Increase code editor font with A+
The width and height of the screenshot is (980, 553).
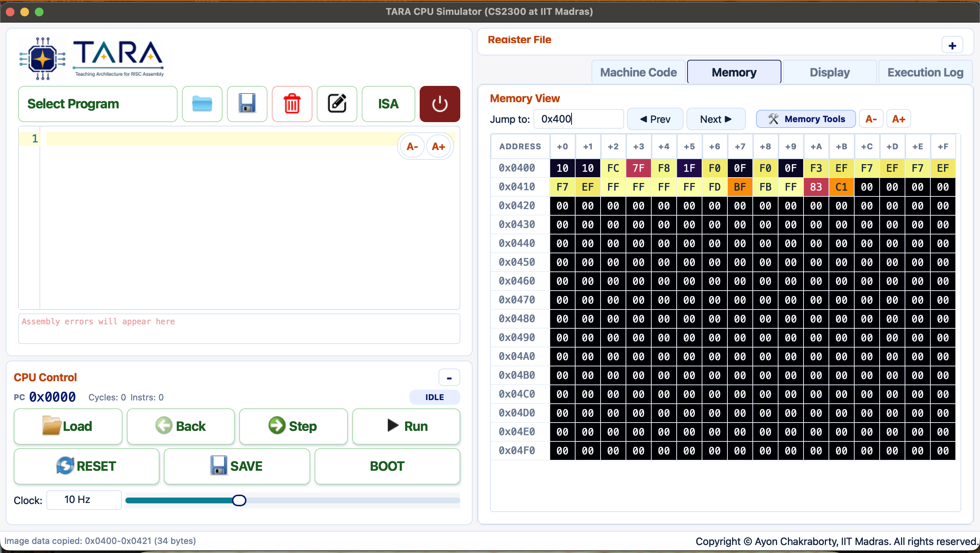pos(438,146)
